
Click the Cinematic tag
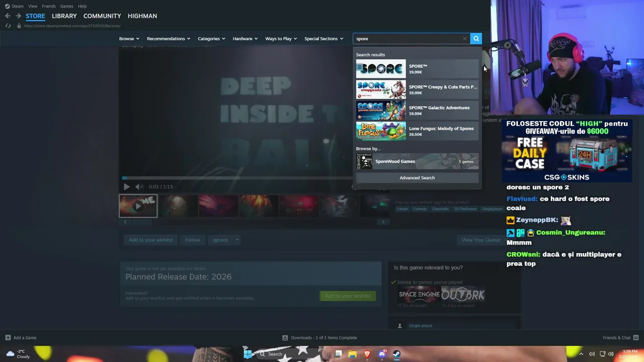coord(440,209)
